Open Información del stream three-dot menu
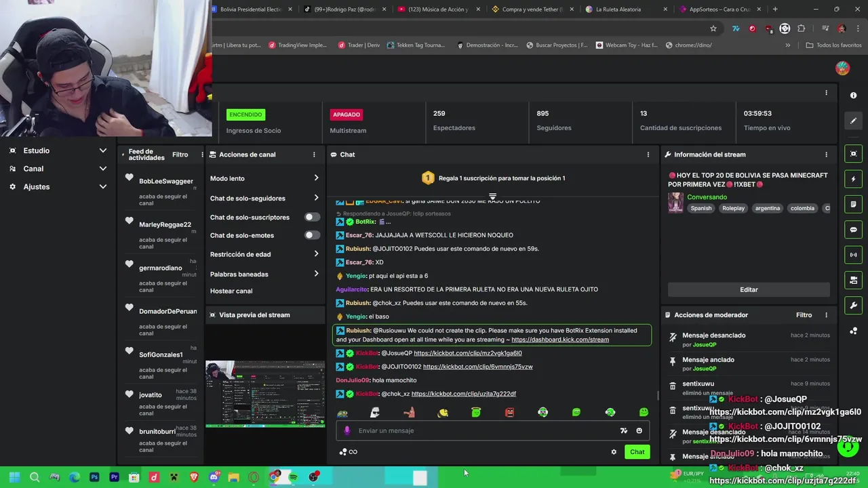 pyautogui.click(x=826, y=155)
